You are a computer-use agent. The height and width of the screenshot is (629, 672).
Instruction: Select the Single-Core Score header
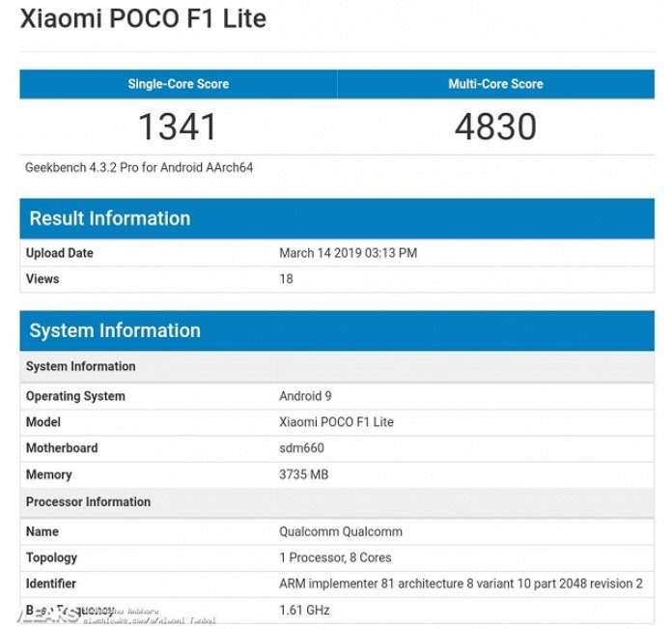[179, 84]
